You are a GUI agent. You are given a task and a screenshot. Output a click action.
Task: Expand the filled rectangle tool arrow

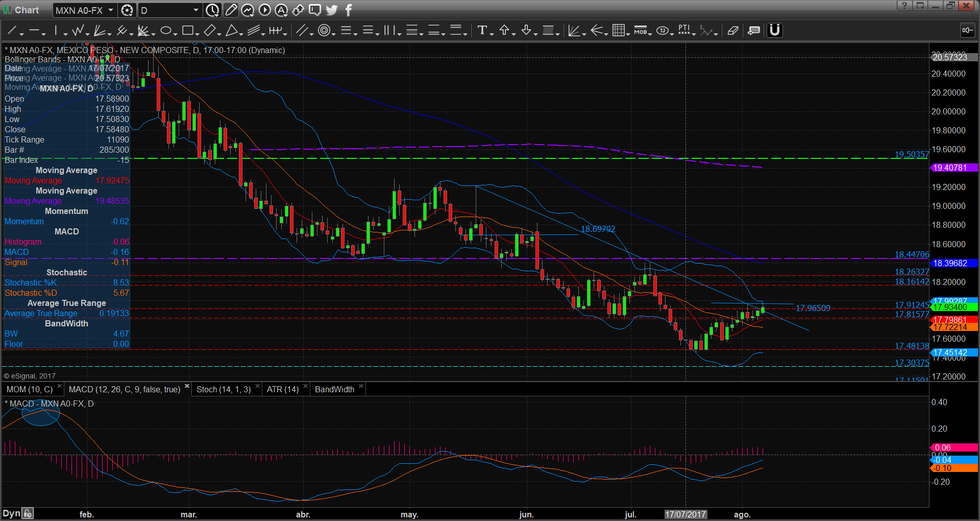(x=557, y=34)
